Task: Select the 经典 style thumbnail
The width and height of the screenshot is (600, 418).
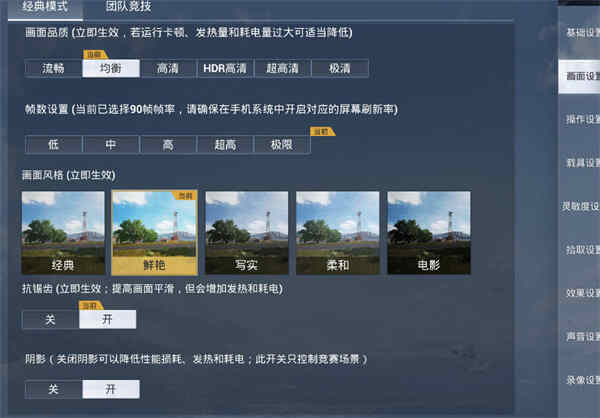Action: pos(63,233)
